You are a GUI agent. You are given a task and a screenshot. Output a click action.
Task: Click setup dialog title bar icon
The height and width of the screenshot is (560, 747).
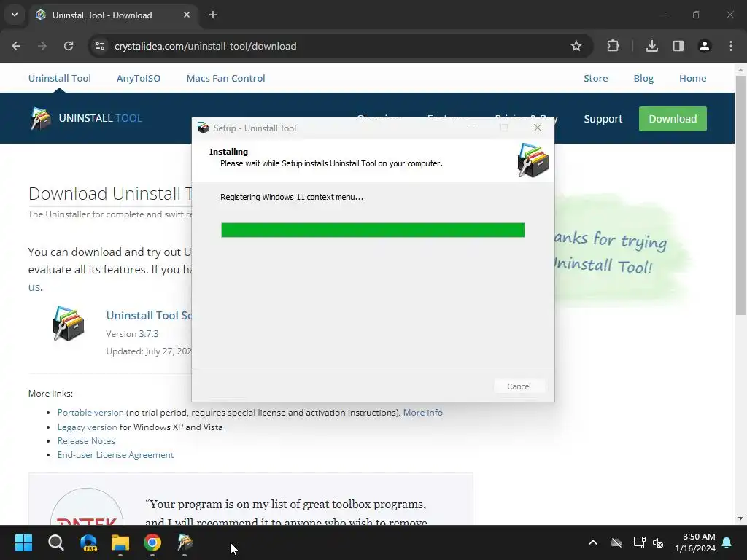204,128
